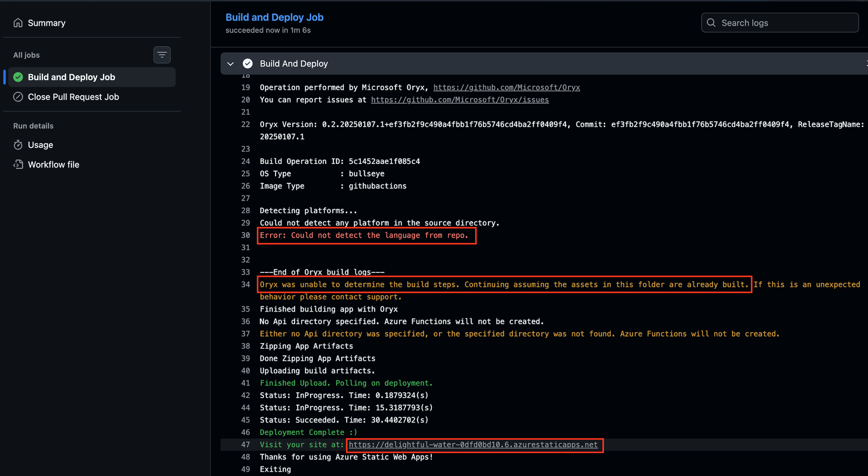Click the Build And Deploy step checkmark
Viewport: 868px width, 476px height.
pyautogui.click(x=248, y=63)
